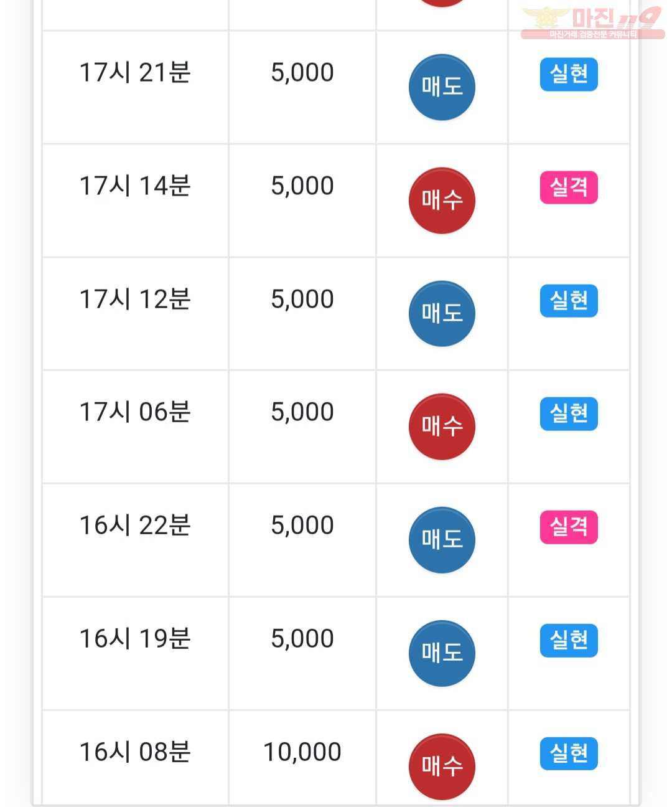
Task: Click the blue 매도 circle at 17시 12분
Action: pos(442,314)
